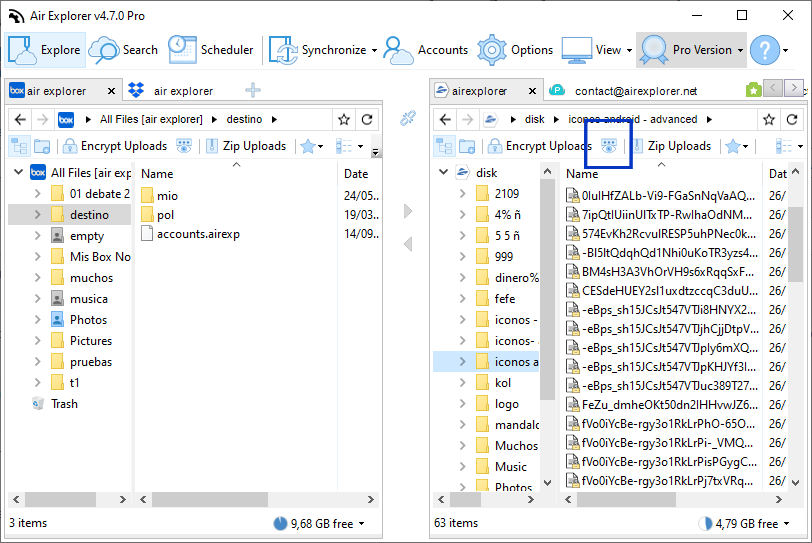Open view mode dropdown in left pane

click(x=349, y=146)
